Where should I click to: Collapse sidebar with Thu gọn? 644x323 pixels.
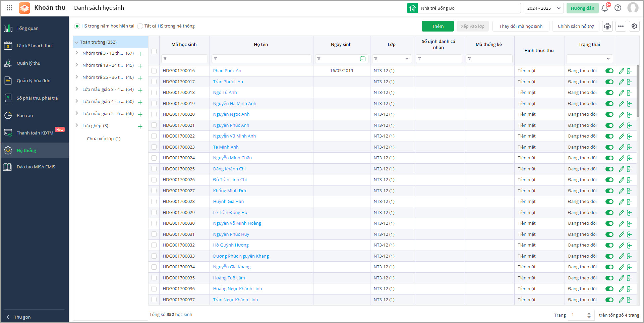19,317
